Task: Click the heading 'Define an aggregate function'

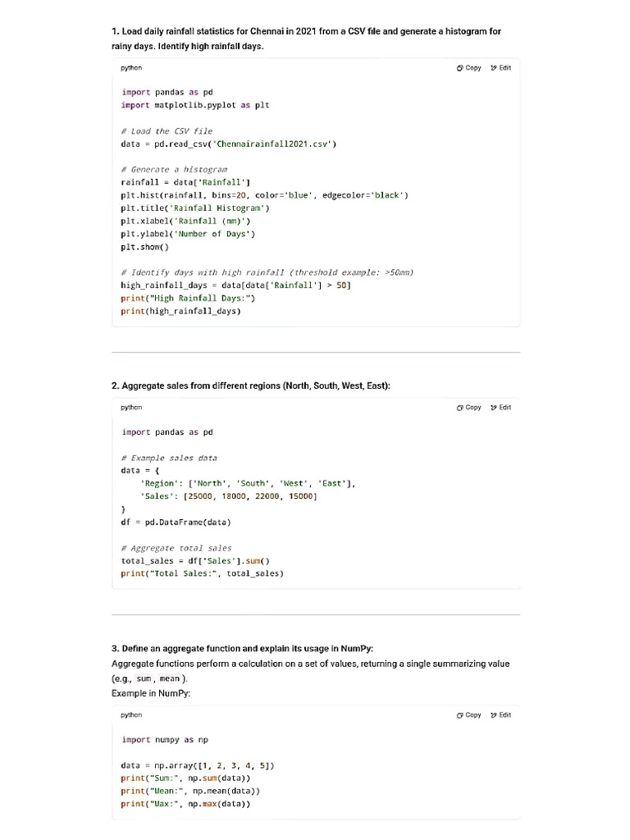Action: tap(242, 649)
